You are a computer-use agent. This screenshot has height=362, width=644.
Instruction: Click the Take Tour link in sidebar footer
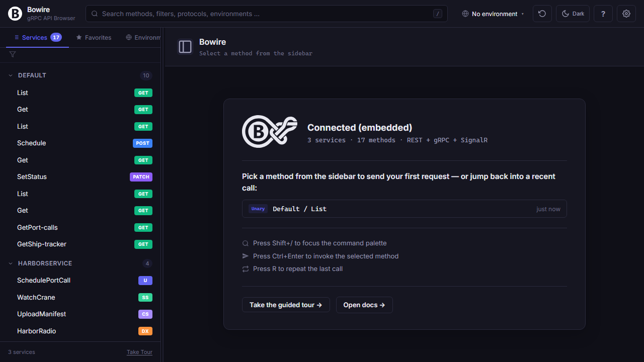(x=139, y=352)
